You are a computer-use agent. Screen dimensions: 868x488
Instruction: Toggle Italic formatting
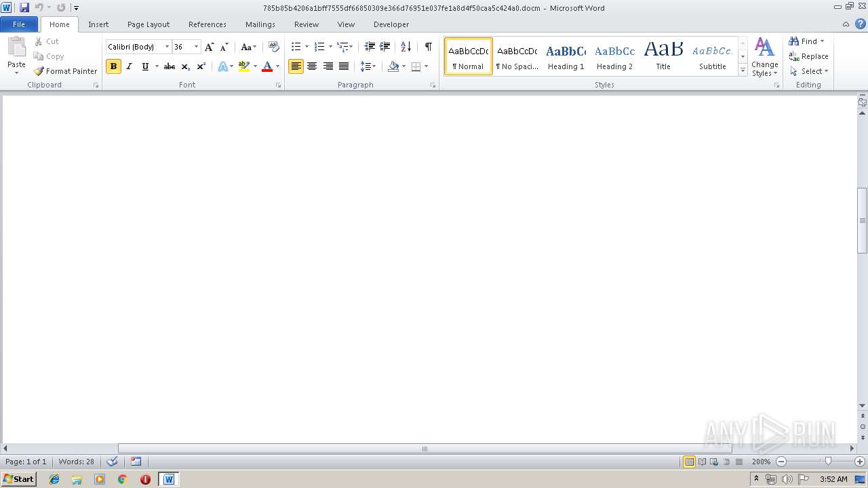tap(129, 66)
